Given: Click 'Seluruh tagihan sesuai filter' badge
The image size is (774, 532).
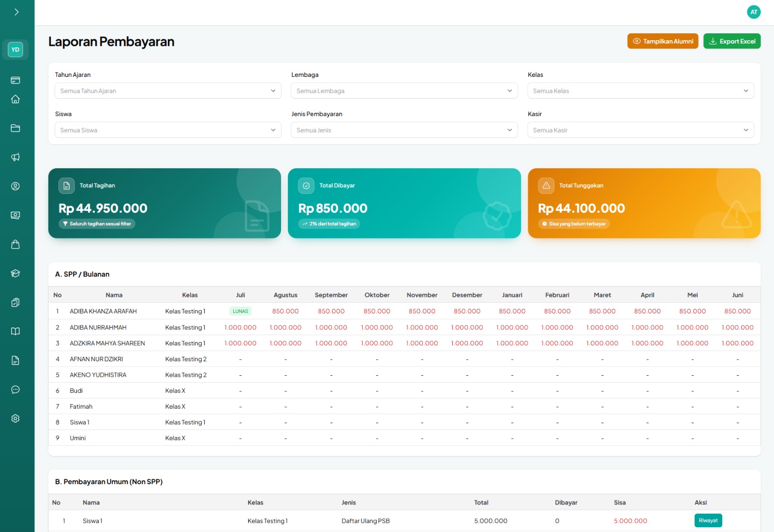Looking at the screenshot, I should click(x=97, y=224).
